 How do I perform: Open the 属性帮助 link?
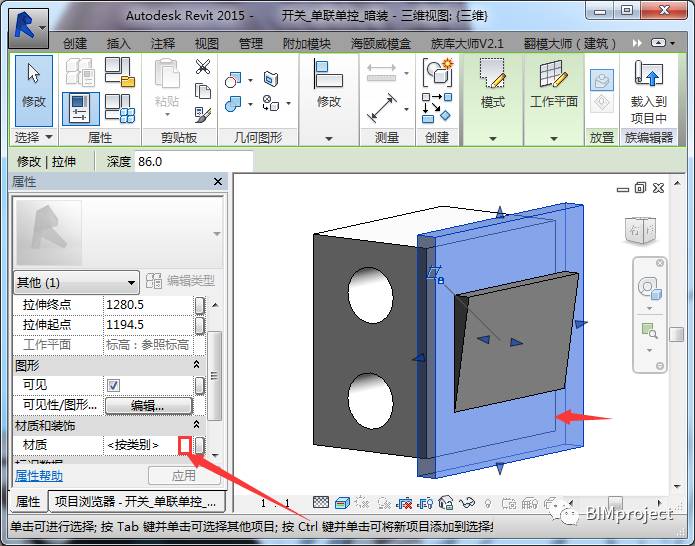(x=39, y=476)
